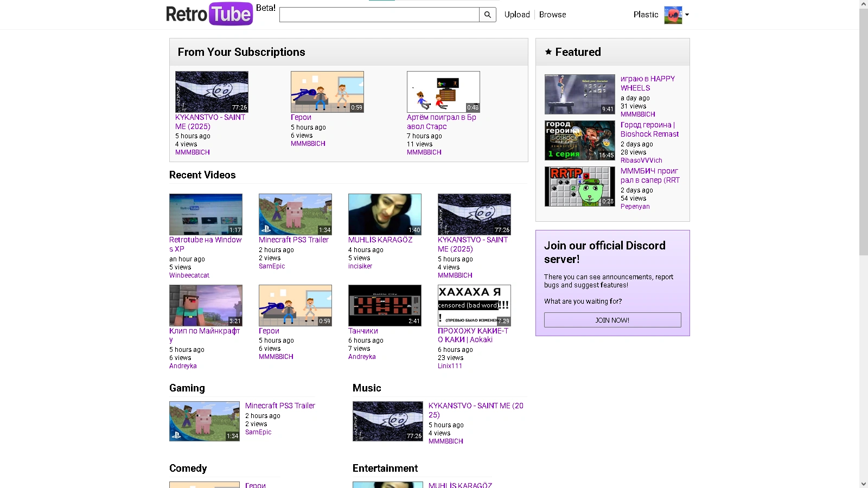Screen dimensions: 868x488
Task: Open Герои thumbnail in Recent Videos
Action: point(295,305)
